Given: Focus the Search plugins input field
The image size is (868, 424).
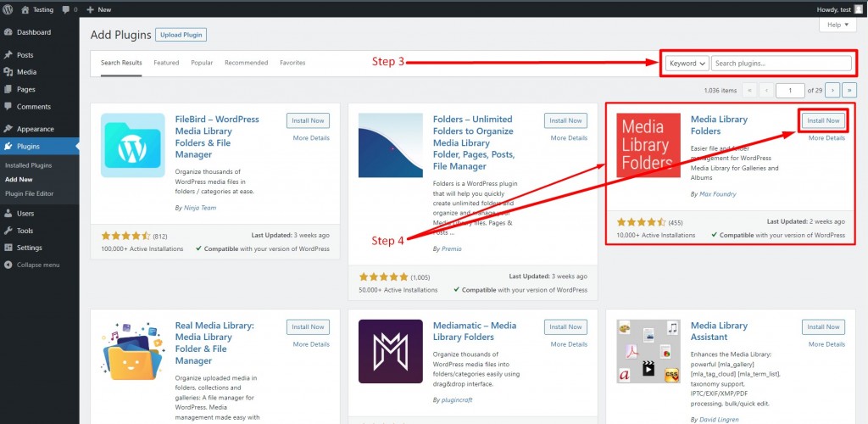Looking at the screenshot, I should click(x=781, y=63).
